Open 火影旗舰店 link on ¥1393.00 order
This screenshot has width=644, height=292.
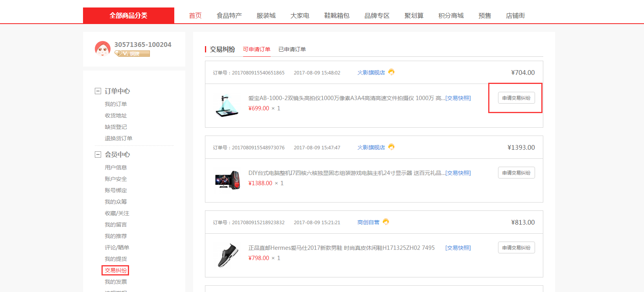click(371, 147)
